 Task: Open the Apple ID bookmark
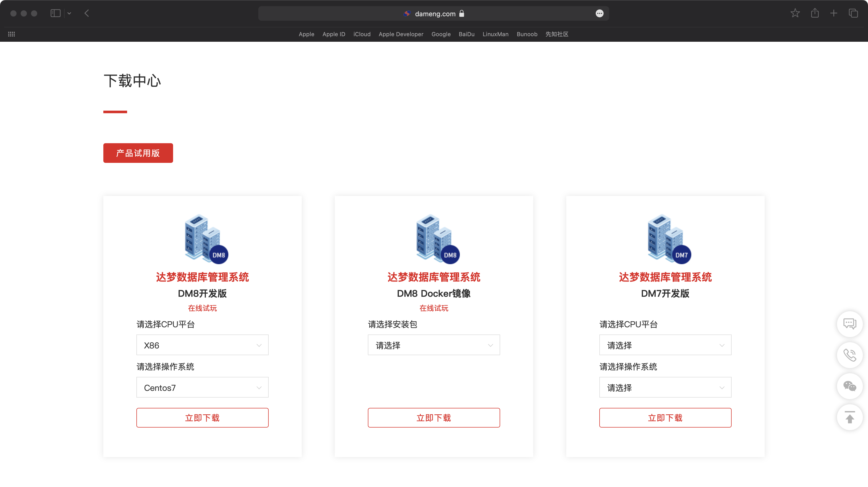click(334, 34)
